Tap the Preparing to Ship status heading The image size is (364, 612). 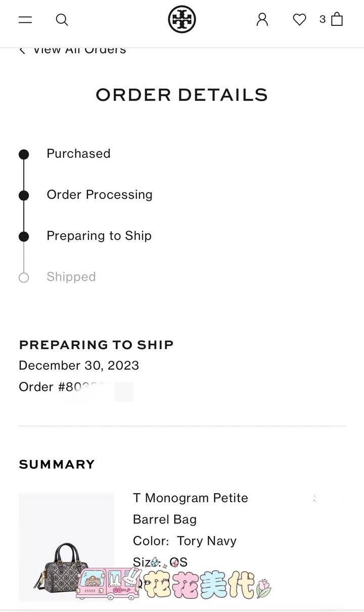96,345
